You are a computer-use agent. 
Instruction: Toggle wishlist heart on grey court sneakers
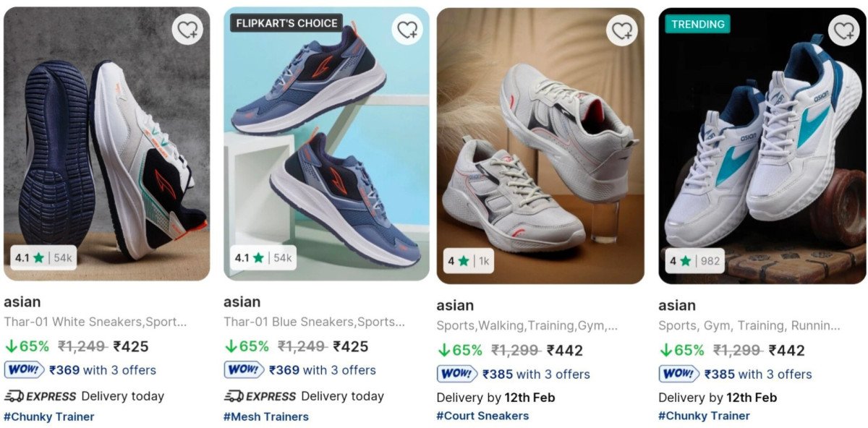(621, 30)
